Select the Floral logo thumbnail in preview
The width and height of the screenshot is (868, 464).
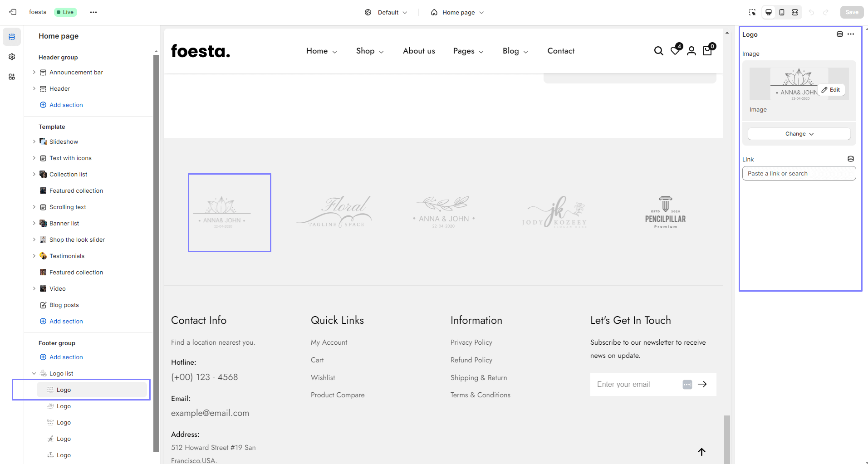[334, 212]
